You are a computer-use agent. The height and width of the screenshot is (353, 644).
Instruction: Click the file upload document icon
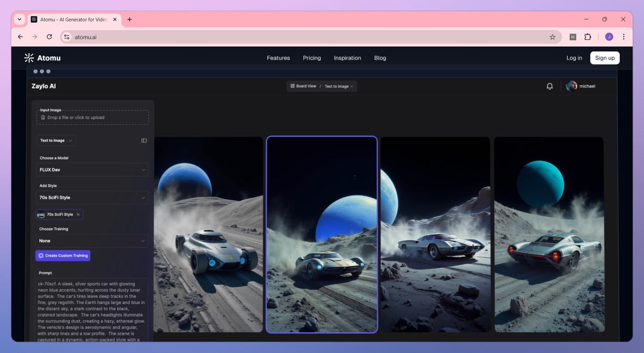pos(43,118)
